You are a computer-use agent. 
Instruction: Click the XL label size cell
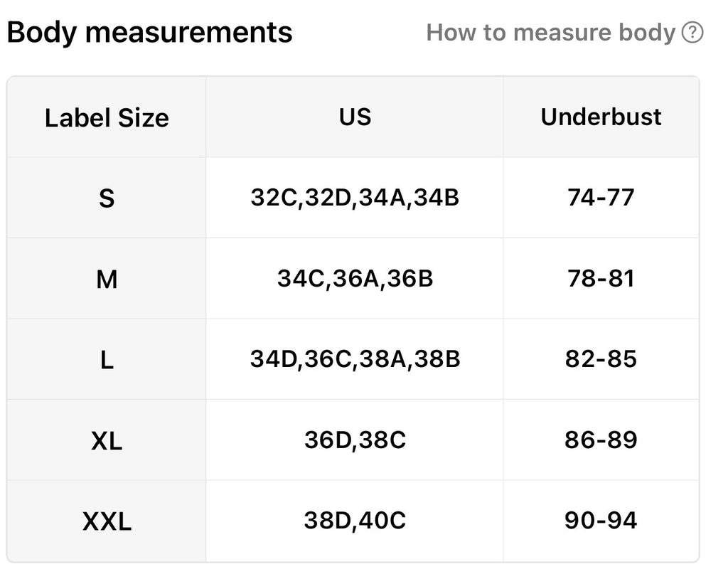pyautogui.click(x=107, y=441)
